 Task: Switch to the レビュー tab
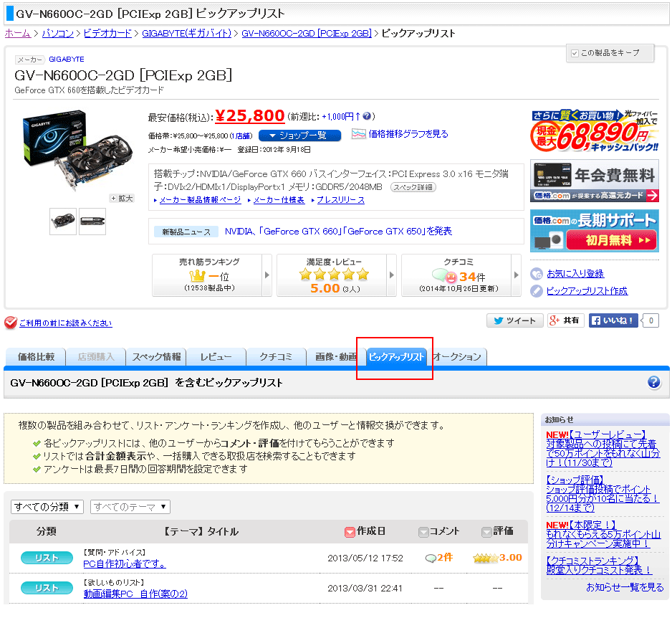point(216,357)
